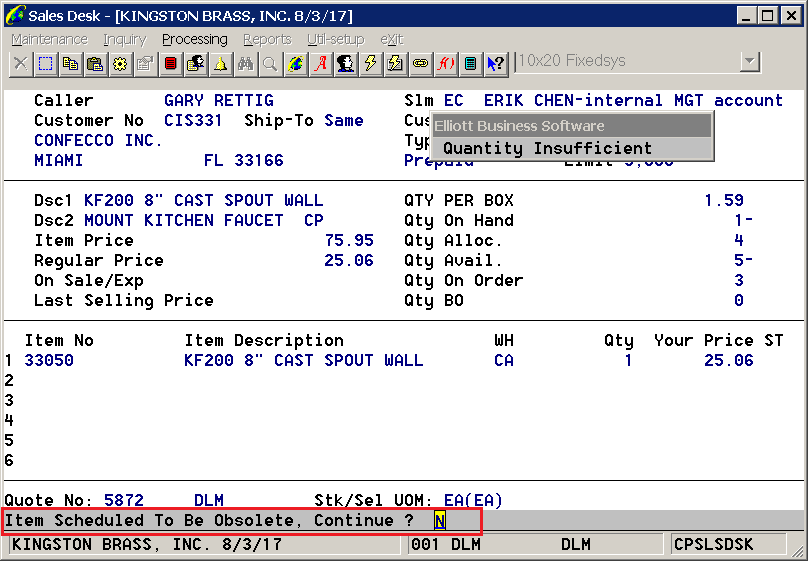The height and width of the screenshot is (561, 808).
Task: Minimize the Sales Desk window
Action: (x=746, y=16)
